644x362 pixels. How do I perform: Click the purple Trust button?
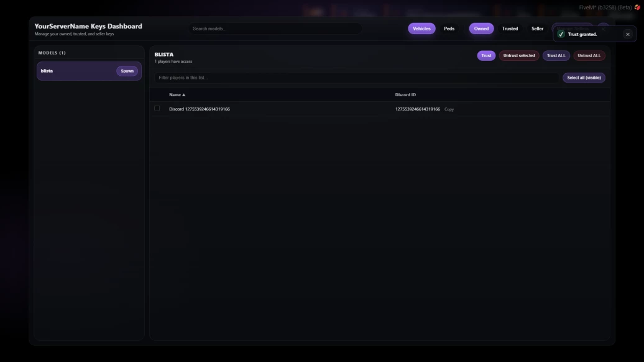486,55
